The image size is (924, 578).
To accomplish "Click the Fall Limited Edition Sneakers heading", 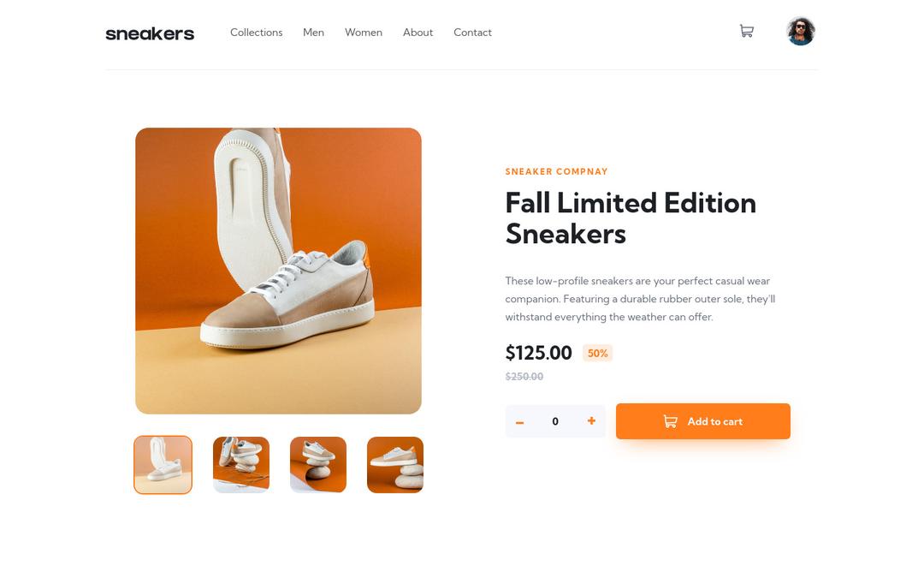I will pos(631,217).
